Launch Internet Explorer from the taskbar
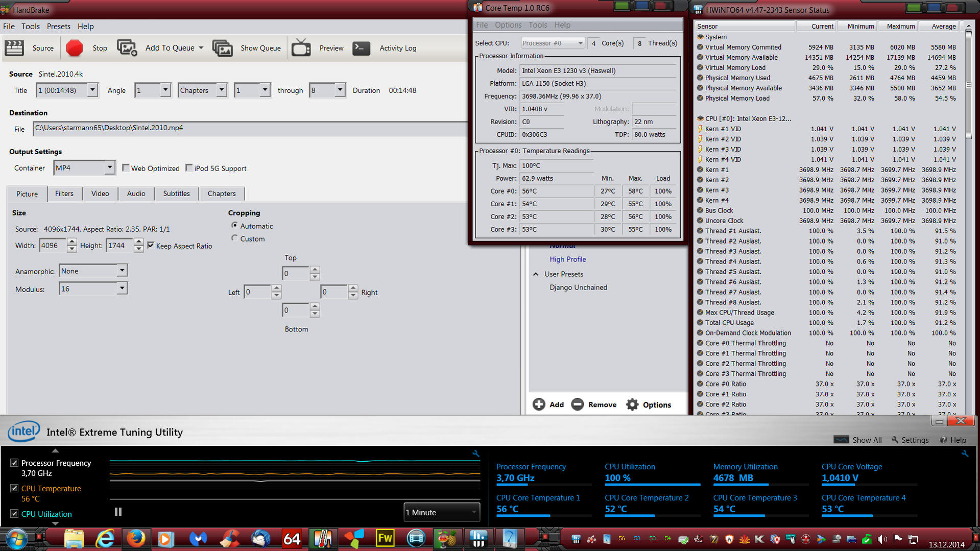 click(x=105, y=539)
